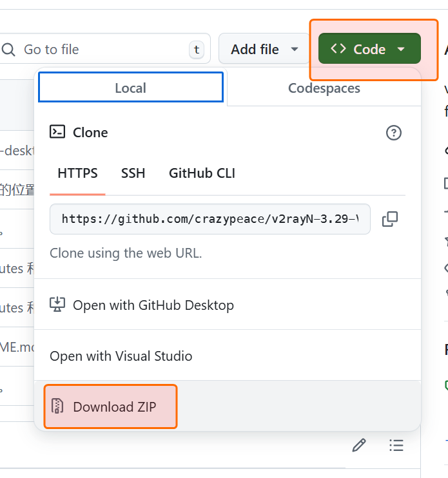Copy the clone URL to clipboard
Image resolution: width=448 pixels, height=478 pixels.
point(389,219)
